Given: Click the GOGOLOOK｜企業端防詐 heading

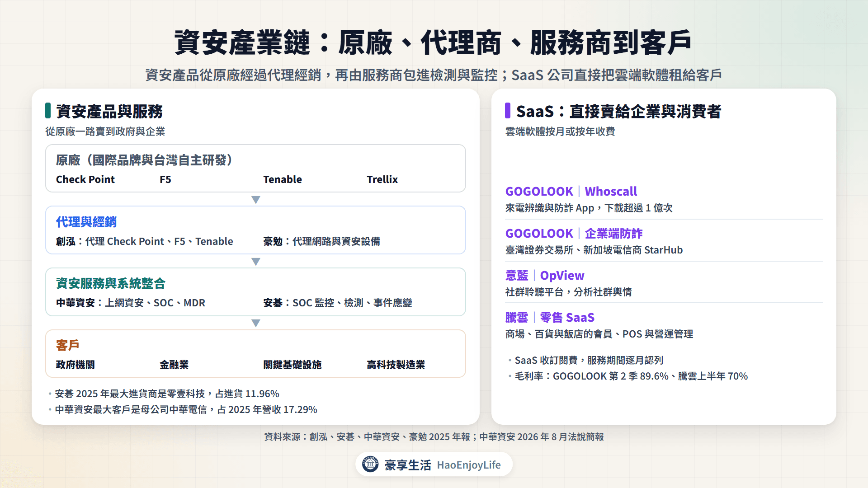Looking at the screenshot, I should point(574,234).
